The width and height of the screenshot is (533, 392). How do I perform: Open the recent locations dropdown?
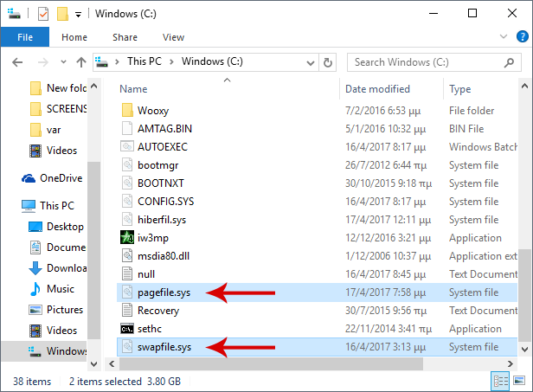pos(63,62)
